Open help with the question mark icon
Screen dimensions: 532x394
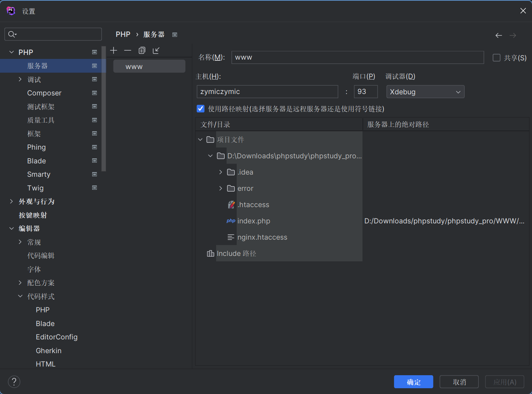tap(14, 382)
